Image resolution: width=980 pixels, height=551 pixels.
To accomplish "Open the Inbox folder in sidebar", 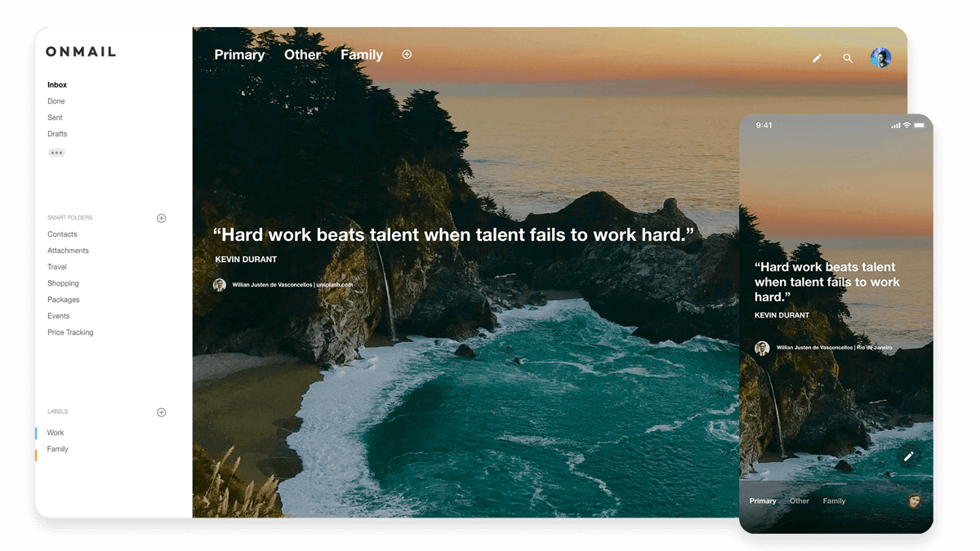I will [57, 85].
